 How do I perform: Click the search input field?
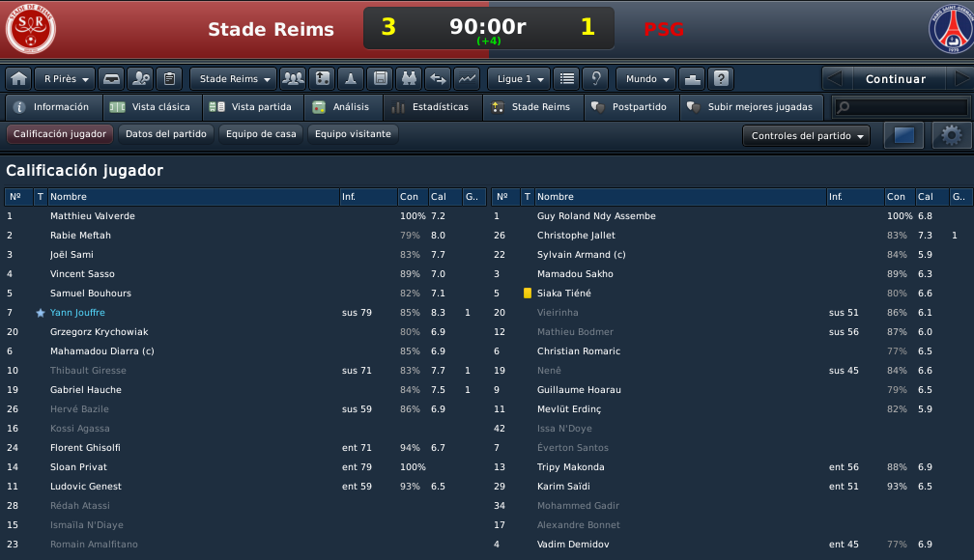(x=902, y=107)
